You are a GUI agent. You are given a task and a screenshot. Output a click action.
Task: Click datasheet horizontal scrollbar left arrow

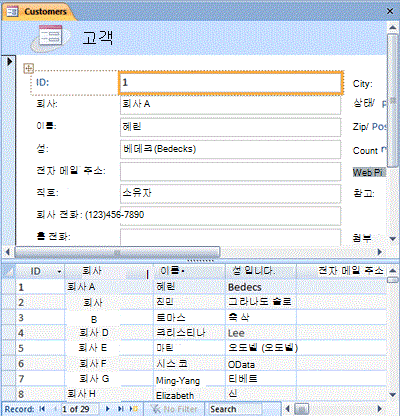click(287, 409)
